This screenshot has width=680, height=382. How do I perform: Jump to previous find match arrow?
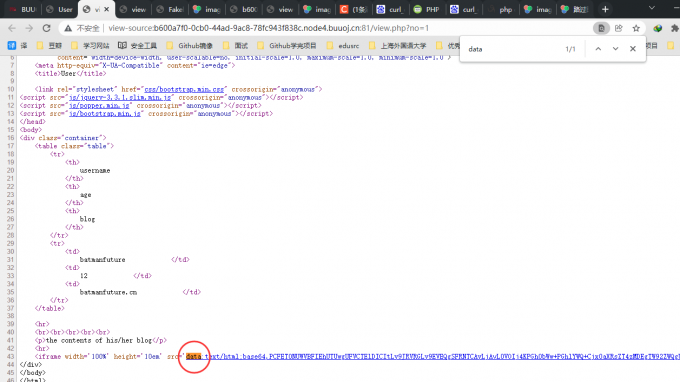tap(598, 49)
